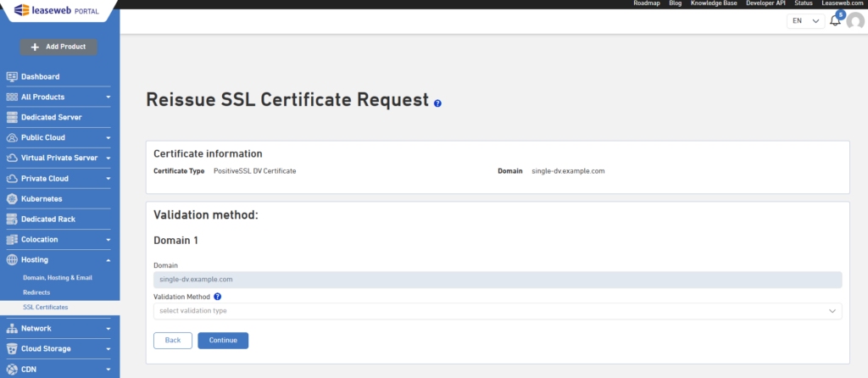The width and height of the screenshot is (868, 378).
Task: Expand the Public Cloud menu
Action: point(108,138)
